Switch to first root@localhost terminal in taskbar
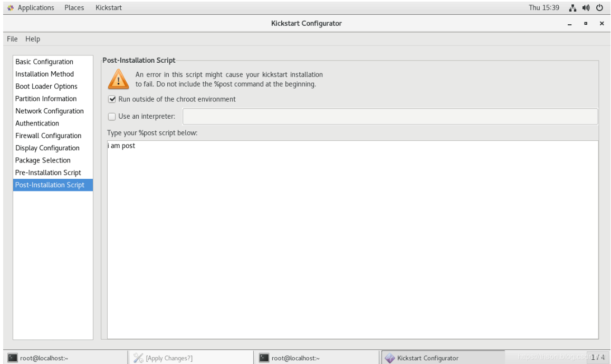 (65, 358)
